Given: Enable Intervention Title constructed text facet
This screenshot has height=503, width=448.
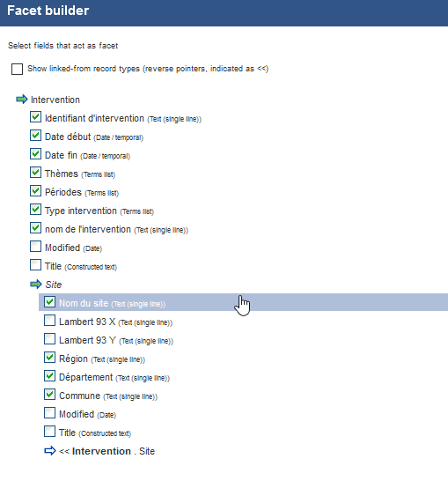Looking at the screenshot, I should [x=35, y=265].
